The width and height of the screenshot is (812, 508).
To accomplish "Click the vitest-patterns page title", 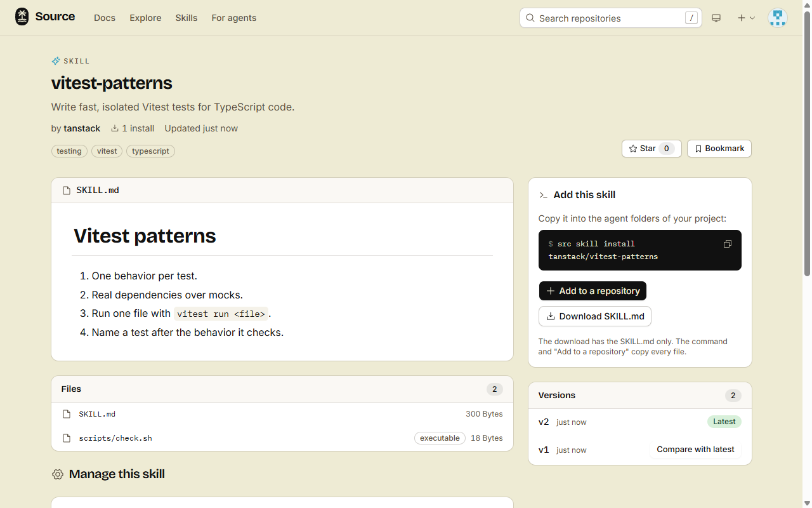I will [x=112, y=83].
